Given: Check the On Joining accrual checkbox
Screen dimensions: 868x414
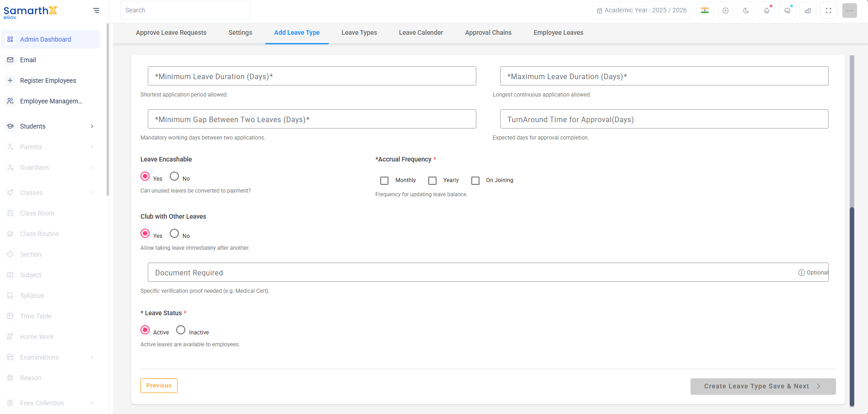Looking at the screenshot, I should coord(475,181).
